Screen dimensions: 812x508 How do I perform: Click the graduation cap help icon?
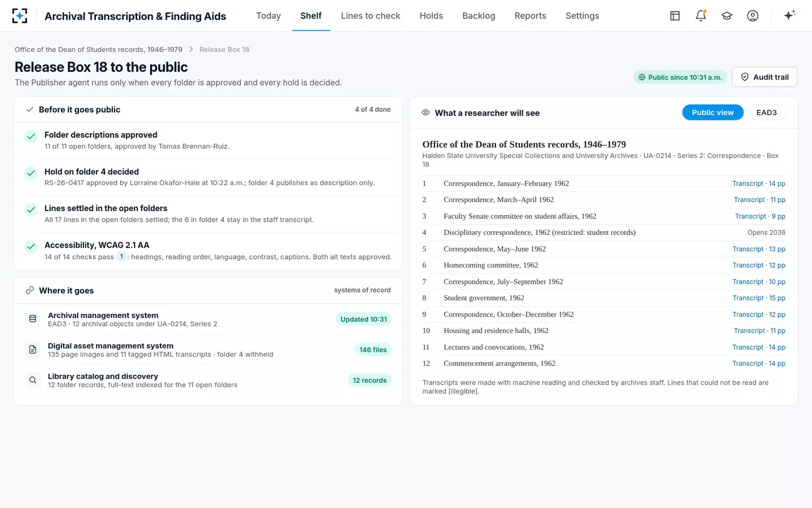pos(727,16)
